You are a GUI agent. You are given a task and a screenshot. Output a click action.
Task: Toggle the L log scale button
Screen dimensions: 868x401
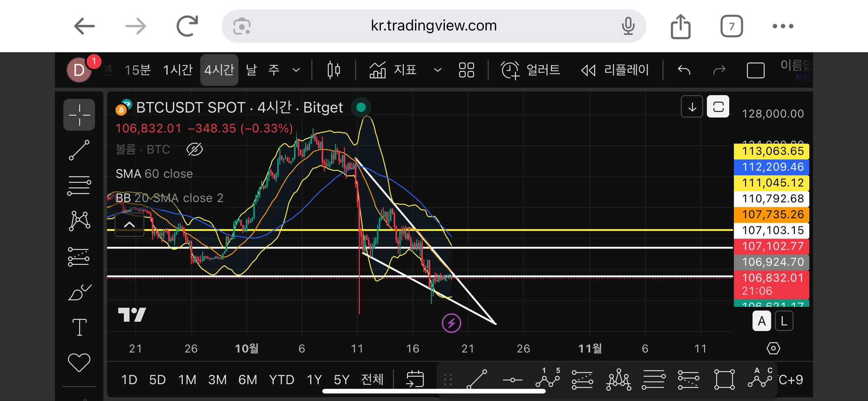(784, 322)
